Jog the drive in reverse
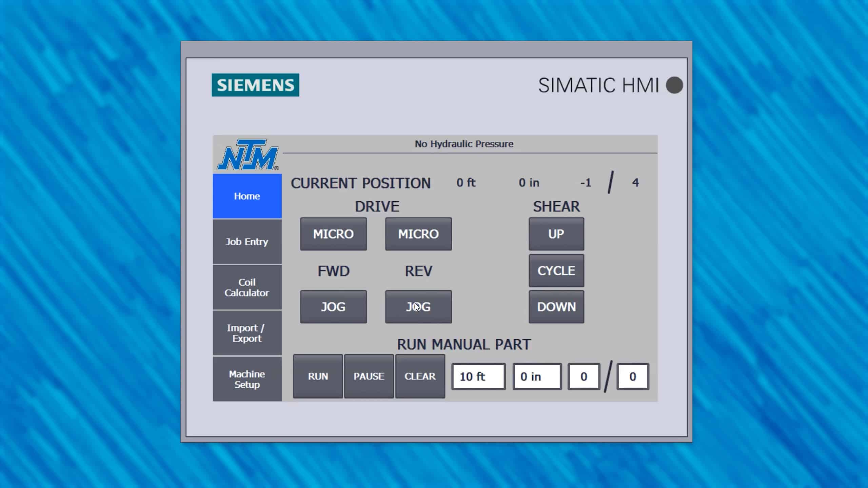The height and width of the screenshot is (488, 868). pyautogui.click(x=418, y=307)
